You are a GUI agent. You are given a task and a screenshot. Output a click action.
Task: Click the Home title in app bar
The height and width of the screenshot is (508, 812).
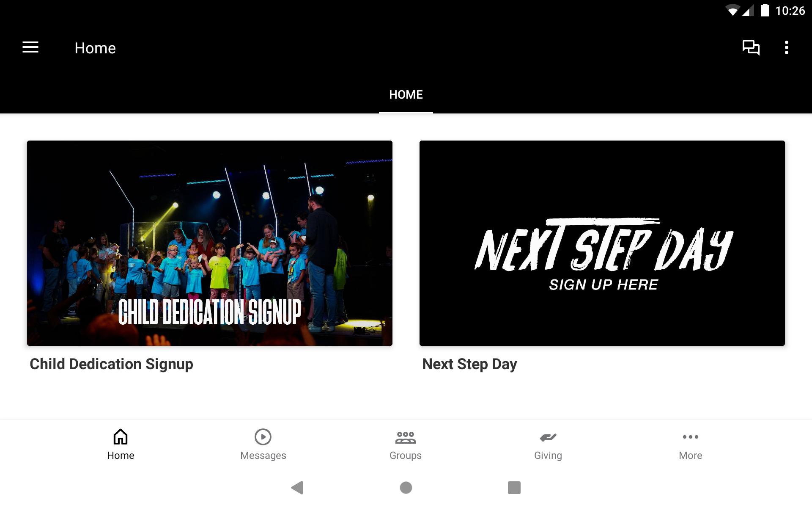point(95,48)
